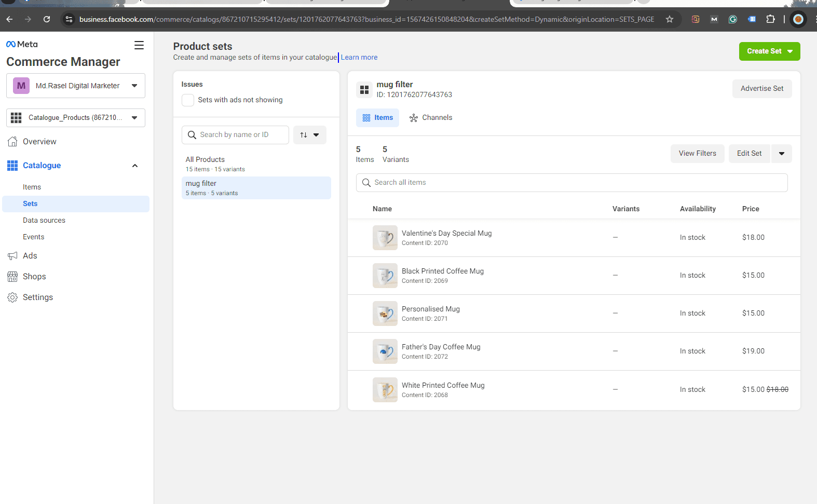Toggle the hamburger menu in sidebar
Screen dimensions: 817x504
tap(139, 45)
